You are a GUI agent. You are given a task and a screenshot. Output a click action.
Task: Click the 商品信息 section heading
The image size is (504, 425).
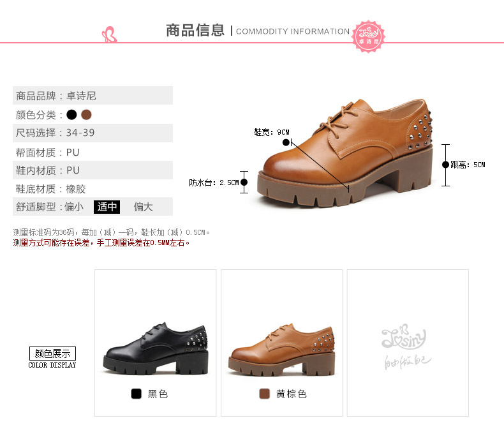[195, 31]
